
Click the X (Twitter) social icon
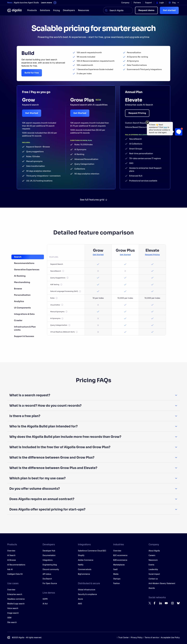pos(150,603)
